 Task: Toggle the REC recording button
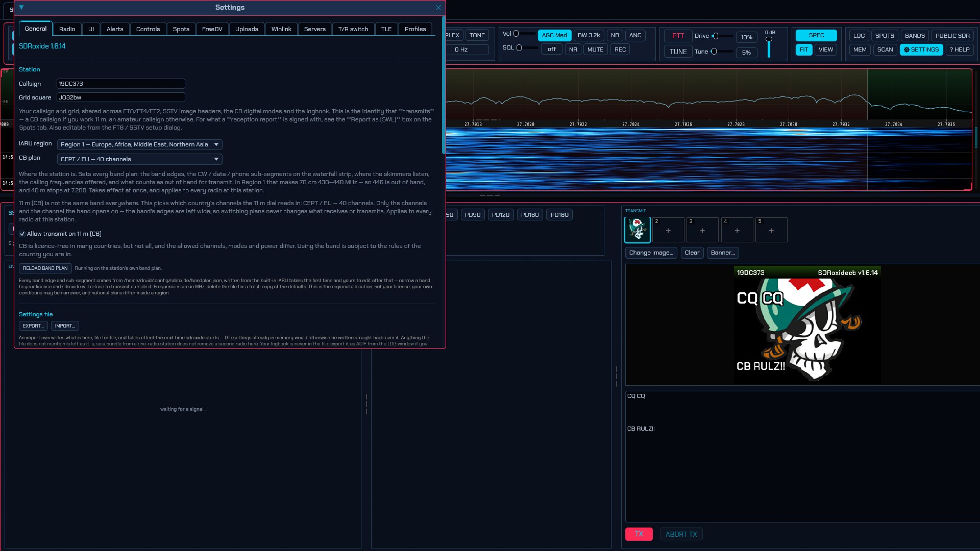coord(620,49)
